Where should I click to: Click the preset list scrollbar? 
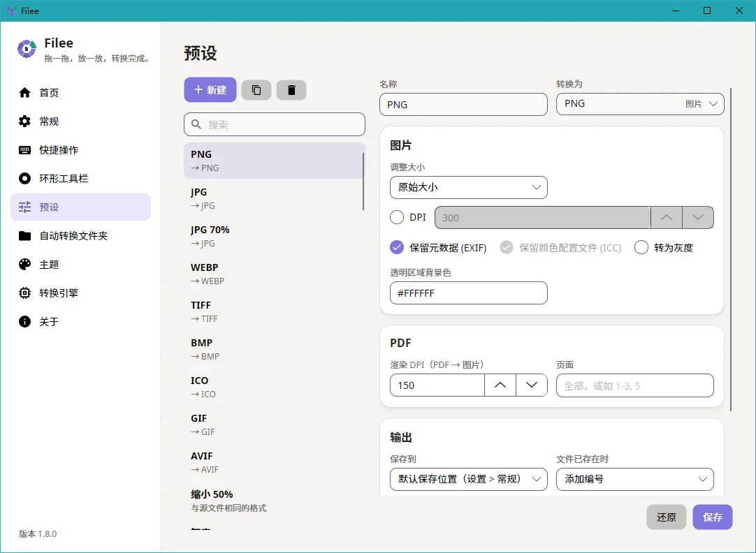[363, 181]
